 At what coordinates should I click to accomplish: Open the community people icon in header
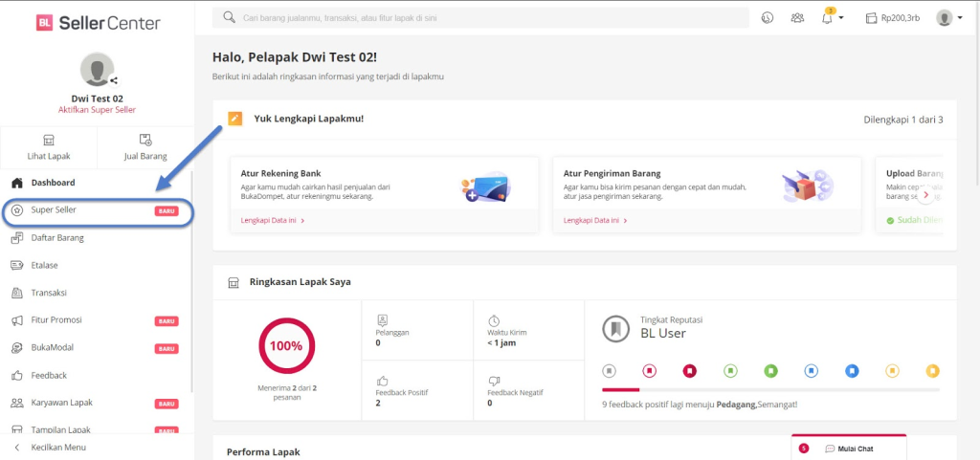click(797, 18)
